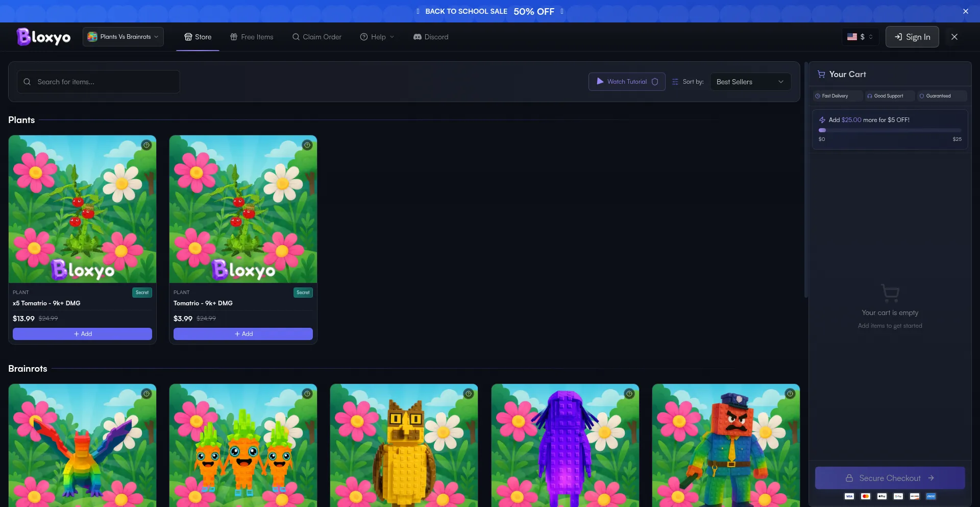Play the Watch Tutorial video

click(x=626, y=82)
